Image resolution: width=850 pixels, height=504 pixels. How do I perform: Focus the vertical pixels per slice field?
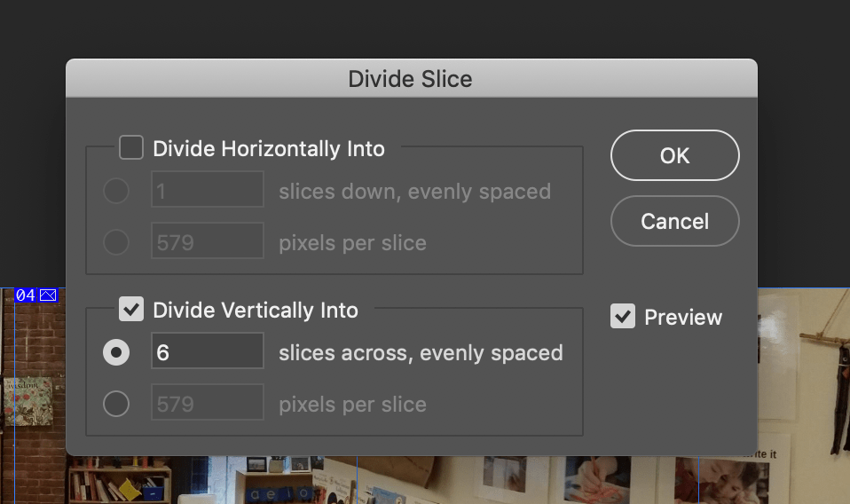pos(208,403)
